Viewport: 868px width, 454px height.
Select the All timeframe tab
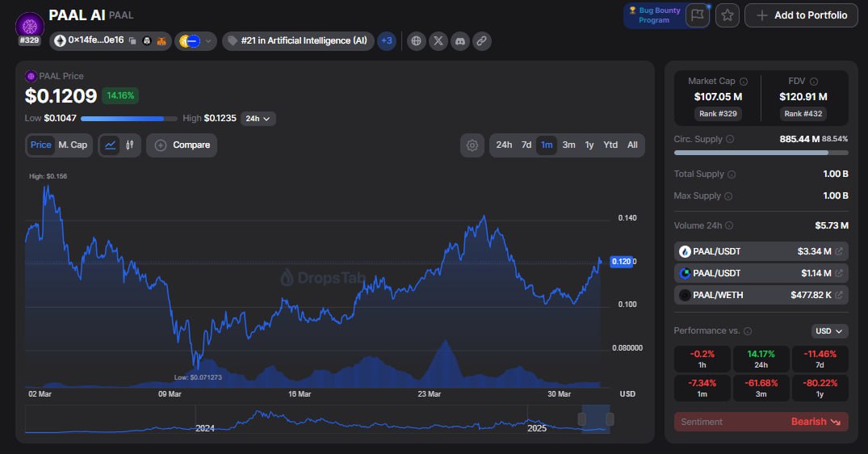pyautogui.click(x=633, y=145)
